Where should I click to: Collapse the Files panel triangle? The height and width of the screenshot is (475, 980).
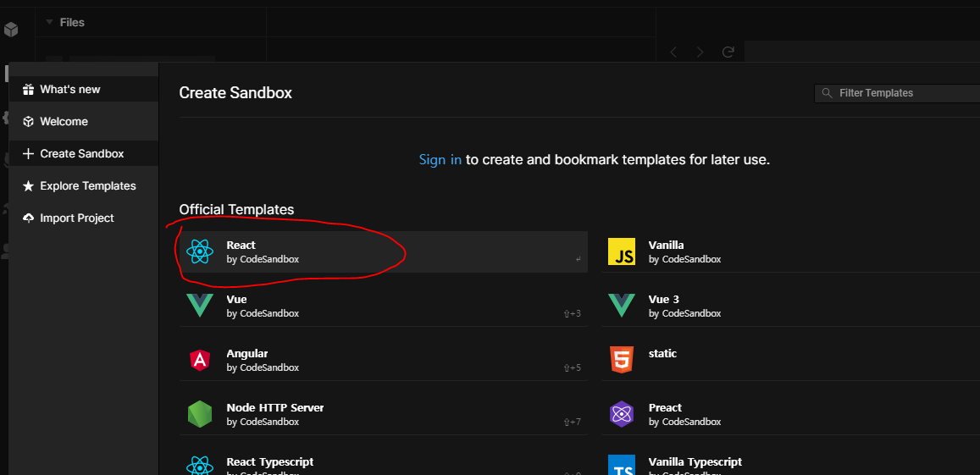[49, 22]
